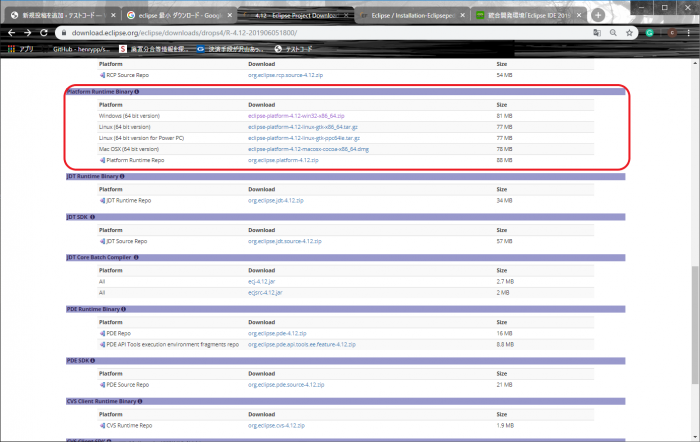This screenshot has width=700, height=442.
Task: Click the page vertical scrollbar thumb
Action: 695,325
